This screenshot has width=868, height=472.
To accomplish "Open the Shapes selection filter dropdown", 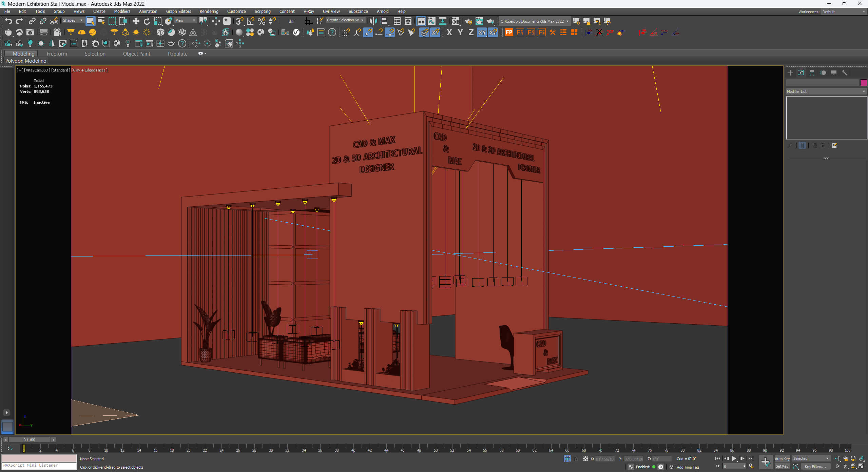I will coord(73,20).
